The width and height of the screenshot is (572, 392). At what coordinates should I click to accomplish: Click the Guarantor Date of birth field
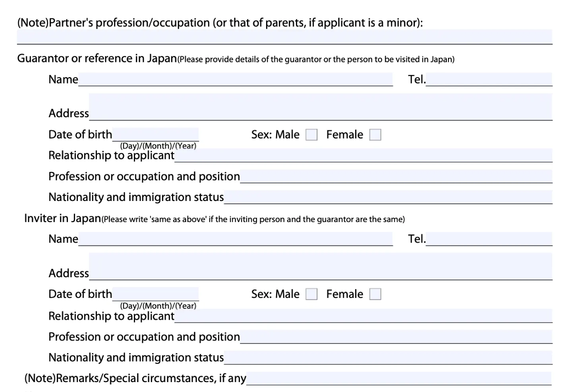[155, 134]
